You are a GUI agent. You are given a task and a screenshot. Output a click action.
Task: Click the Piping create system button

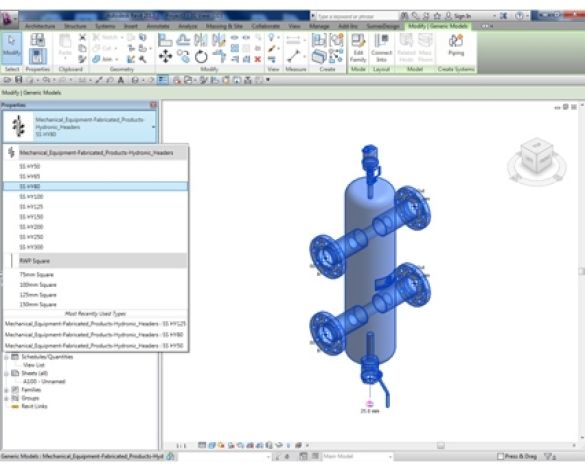coord(456,45)
